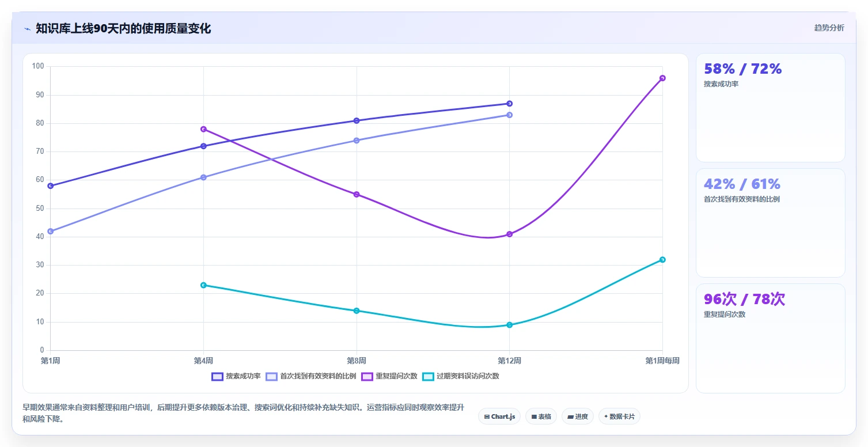Select 过期资料误访问 data point at 第12周
The height and width of the screenshot is (447, 868).
coord(509,325)
